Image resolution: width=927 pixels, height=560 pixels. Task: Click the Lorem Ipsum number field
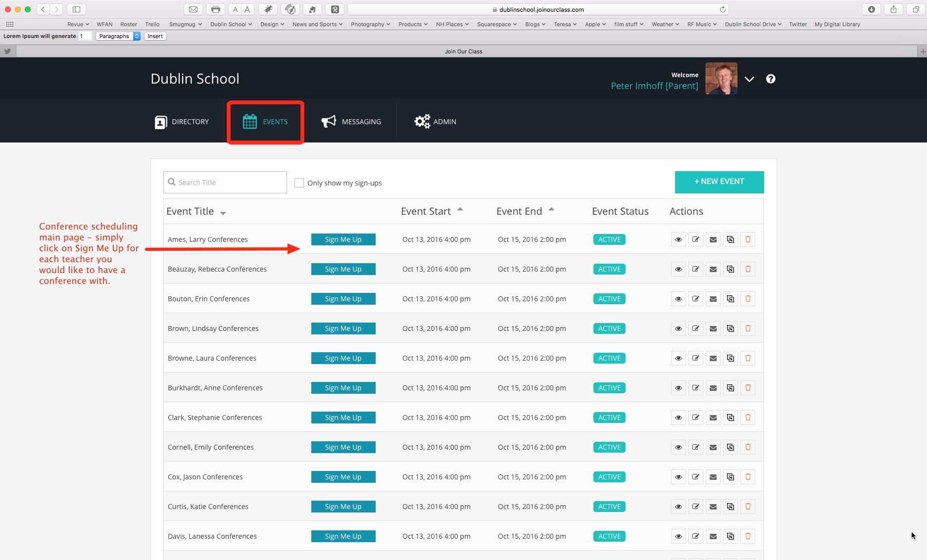(x=85, y=36)
